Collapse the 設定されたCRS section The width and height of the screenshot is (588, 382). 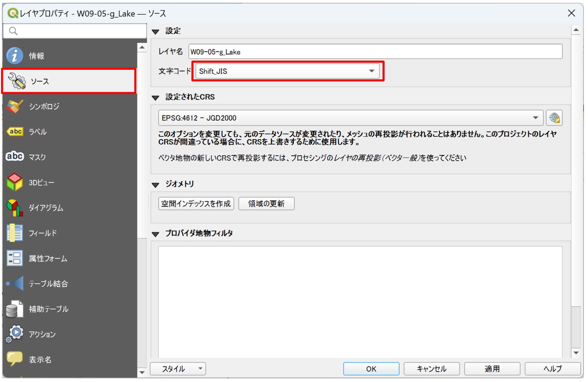tap(155, 98)
